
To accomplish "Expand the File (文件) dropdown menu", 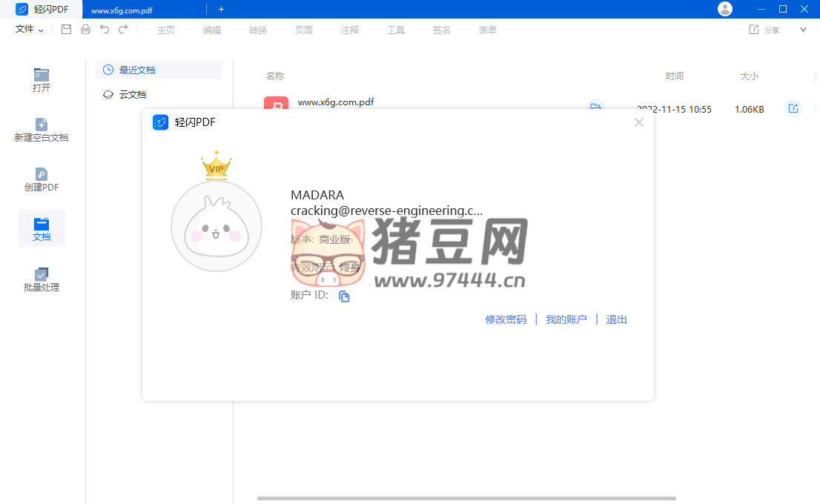I will pos(30,30).
